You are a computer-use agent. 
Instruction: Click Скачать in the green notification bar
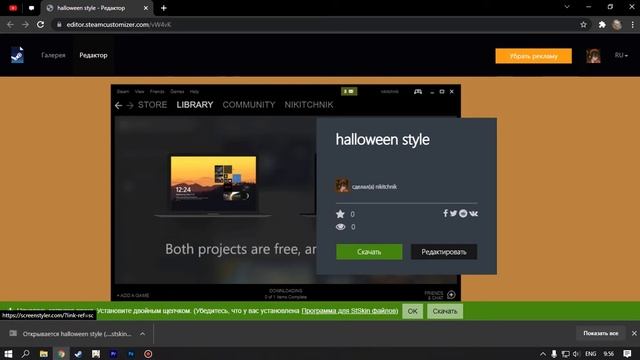[x=445, y=311]
